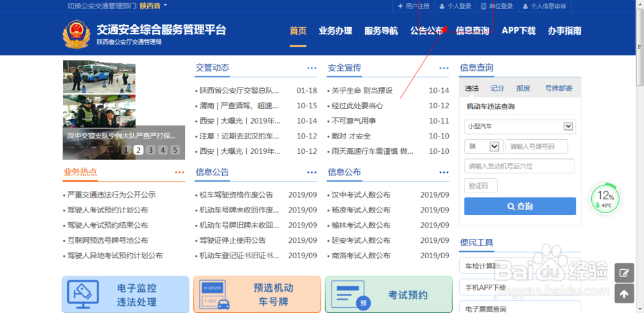Open 互联网预选号牌号池公布 link
Viewport: 644px width, 313px height.
click(x=108, y=240)
